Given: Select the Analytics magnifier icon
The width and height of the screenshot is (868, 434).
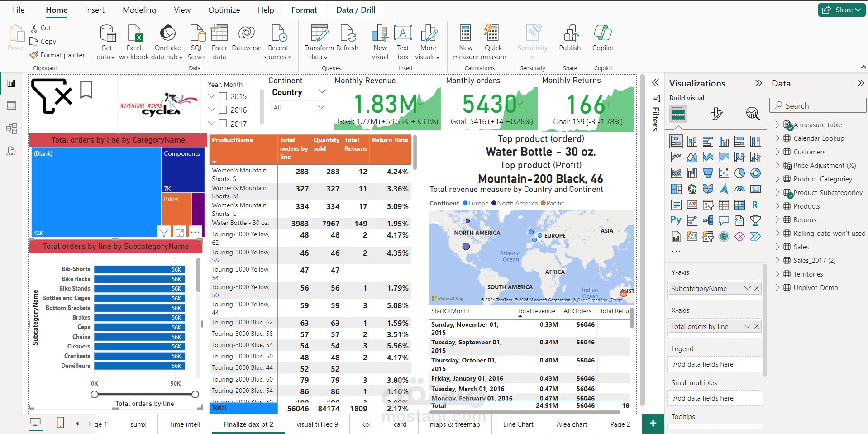Looking at the screenshot, I should tap(753, 114).
